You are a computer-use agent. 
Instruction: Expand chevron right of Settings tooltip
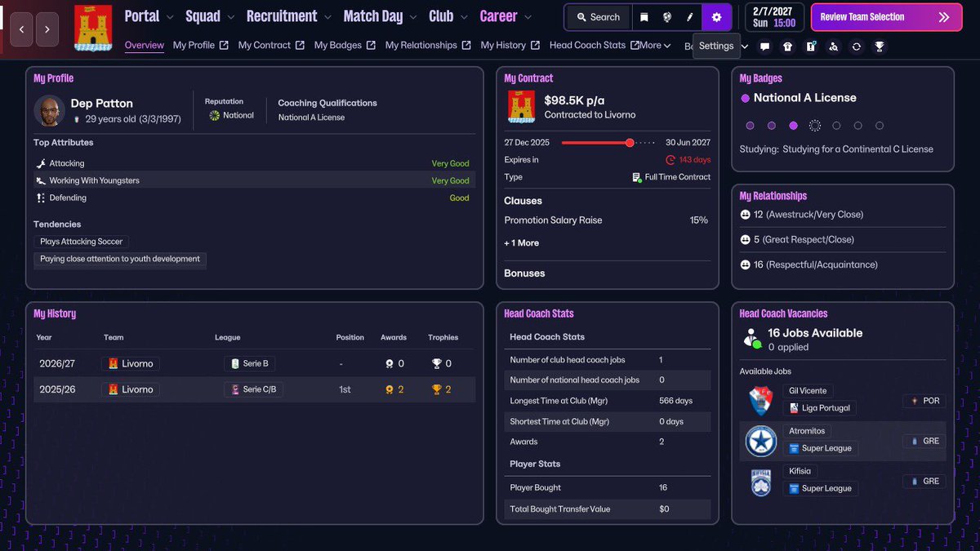(x=745, y=47)
